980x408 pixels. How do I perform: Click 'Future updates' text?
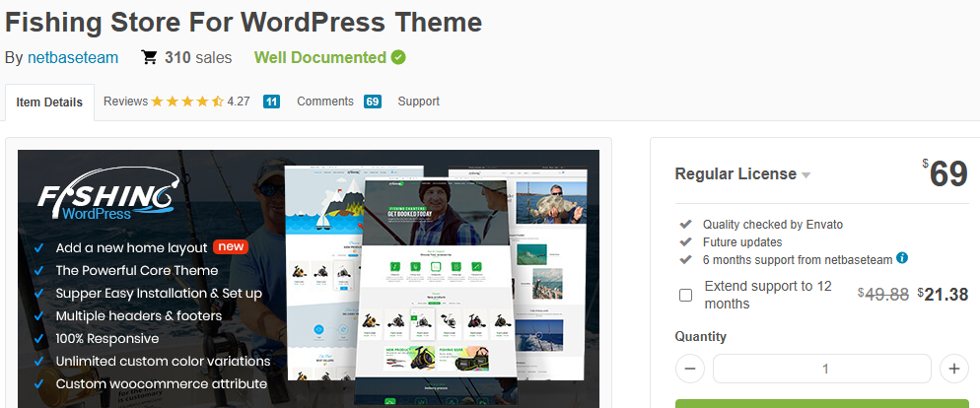(741, 241)
